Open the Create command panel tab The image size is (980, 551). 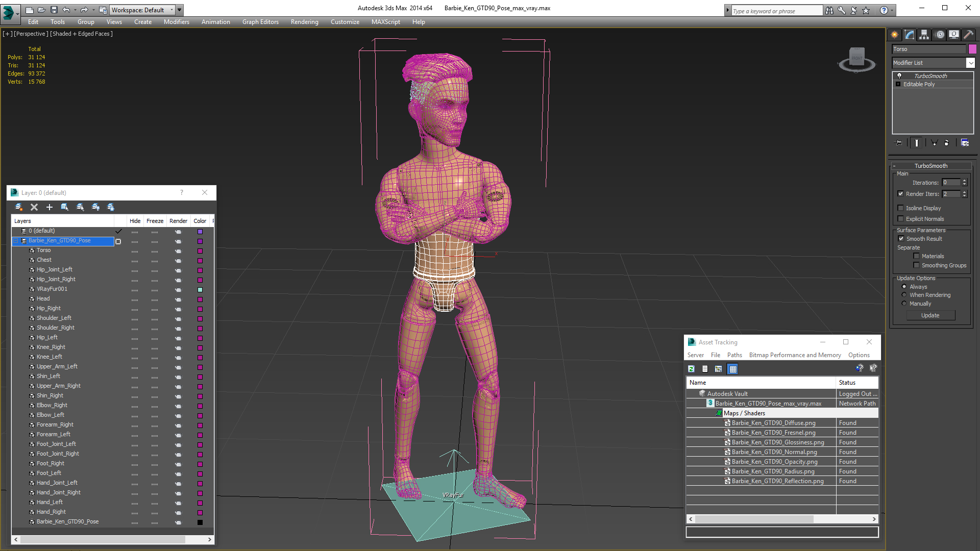895,35
